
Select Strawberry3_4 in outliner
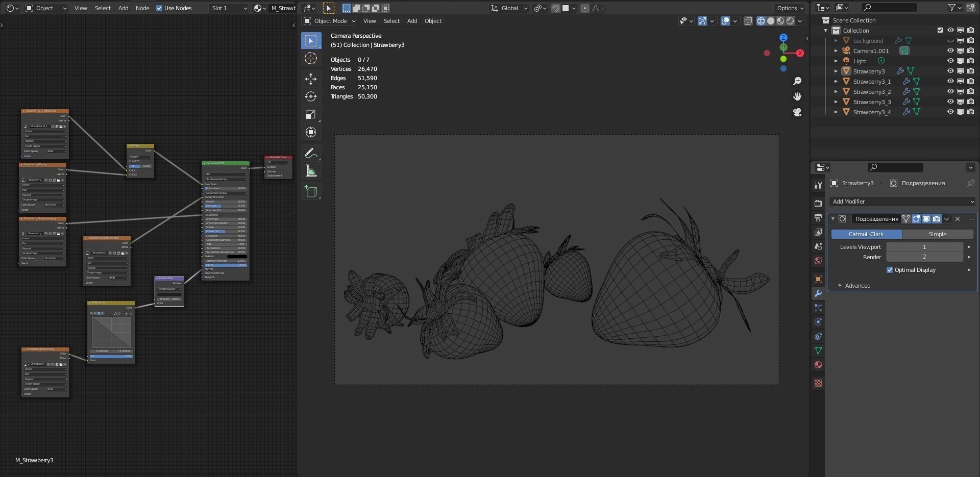pos(872,112)
